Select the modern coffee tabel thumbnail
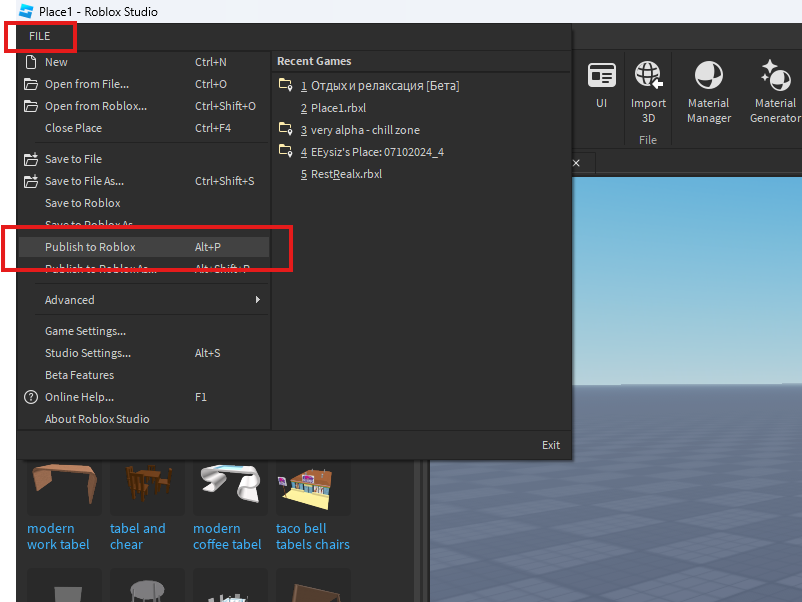This screenshot has width=802, height=602. [230, 486]
